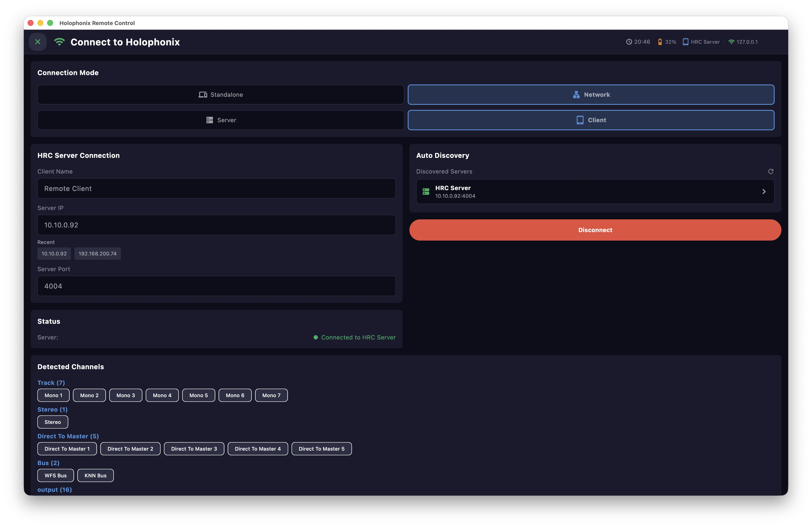Select Direct To Master 3
This screenshot has width=812, height=527.
point(194,449)
